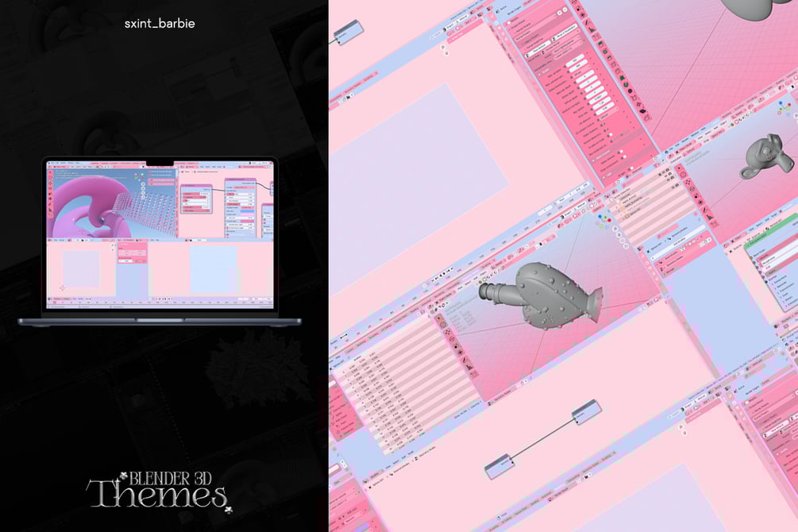
Task: Activate the Rotate tool beside Suzanne viewport
Action: (692, 189)
